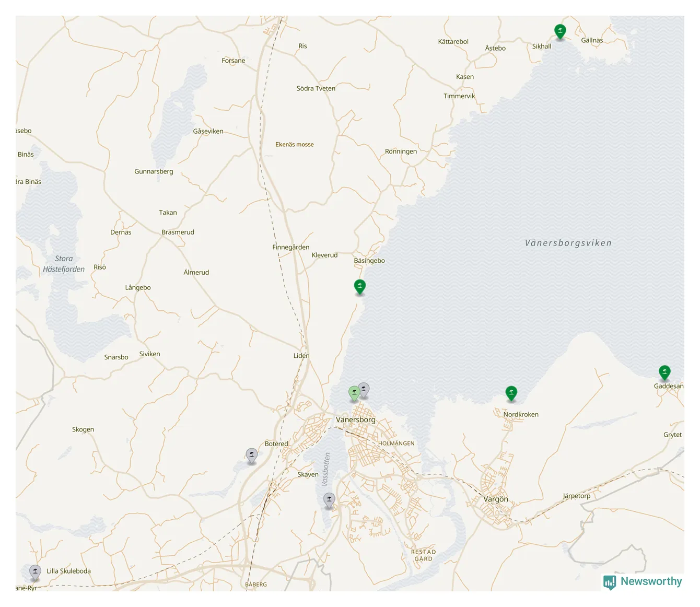Select the Ekenäs mosse label

295,145
